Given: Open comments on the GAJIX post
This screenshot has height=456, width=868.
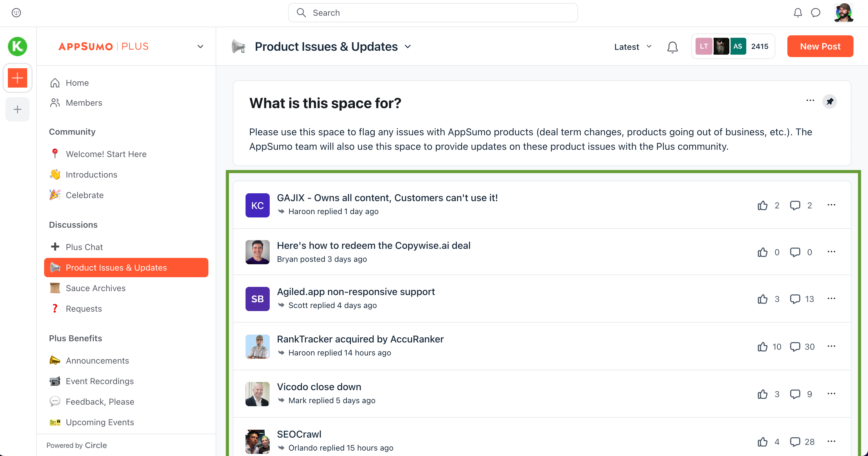Looking at the screenshot, I should 795,205.
